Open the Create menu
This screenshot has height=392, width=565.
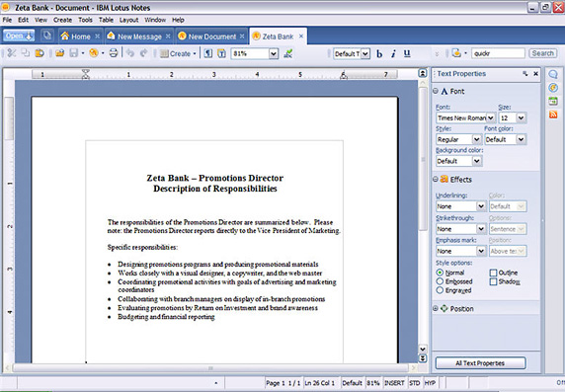point(62,20)
